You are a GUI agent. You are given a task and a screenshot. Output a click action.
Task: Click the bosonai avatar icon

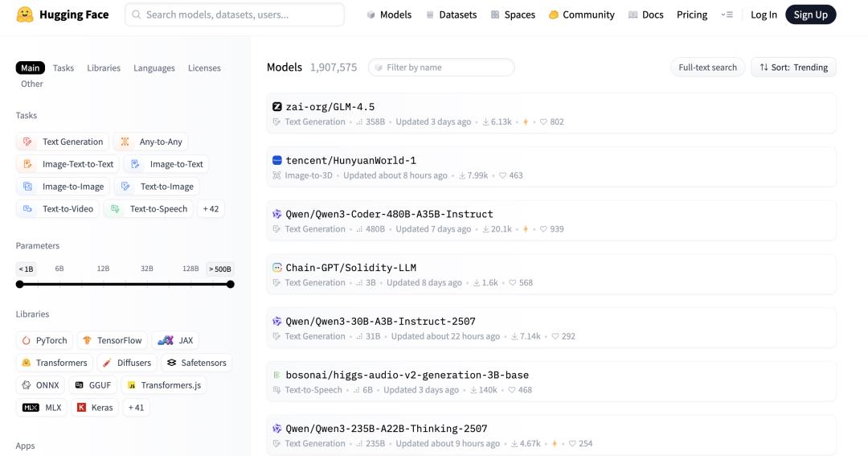coord(276,375)
